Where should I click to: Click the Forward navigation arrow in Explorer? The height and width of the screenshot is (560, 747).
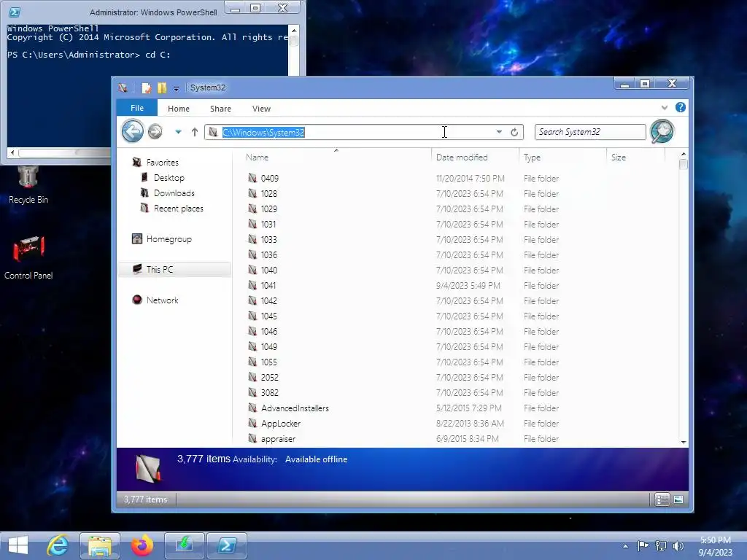tap(155, 131)
